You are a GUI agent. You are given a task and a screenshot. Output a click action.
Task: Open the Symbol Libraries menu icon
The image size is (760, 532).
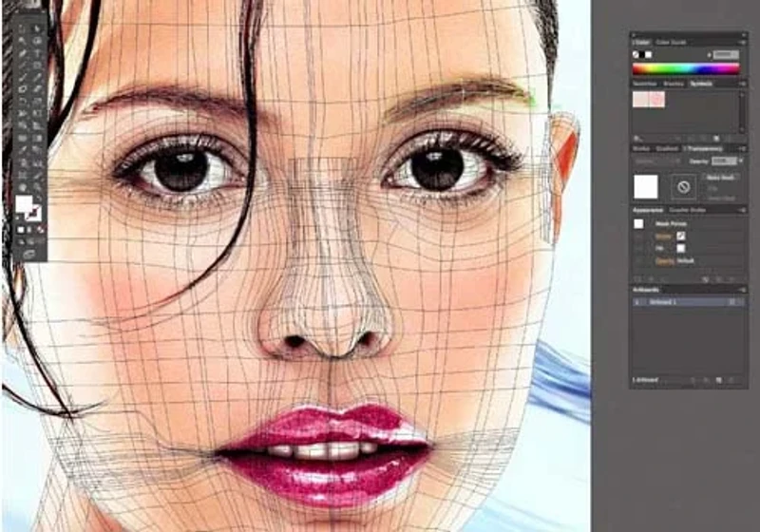(x=636, y=139)
